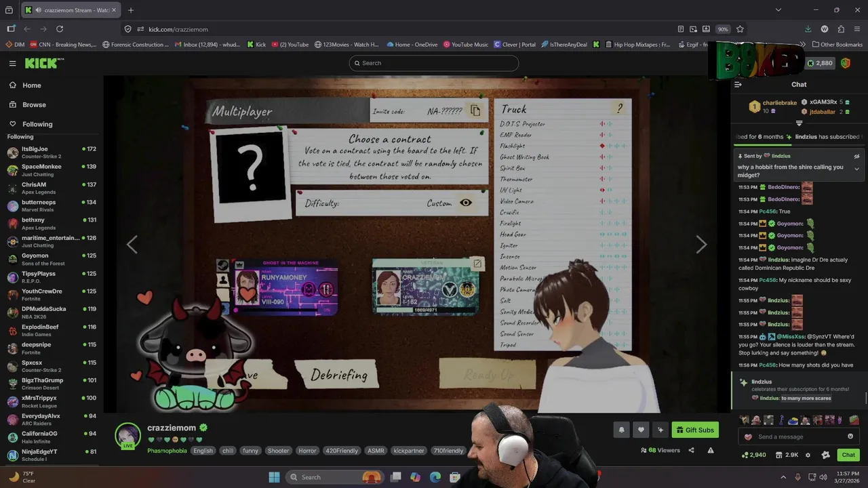Open ItsBigJoe's channel
This screenshot has width=868, height=488.
tap(52, 152)
